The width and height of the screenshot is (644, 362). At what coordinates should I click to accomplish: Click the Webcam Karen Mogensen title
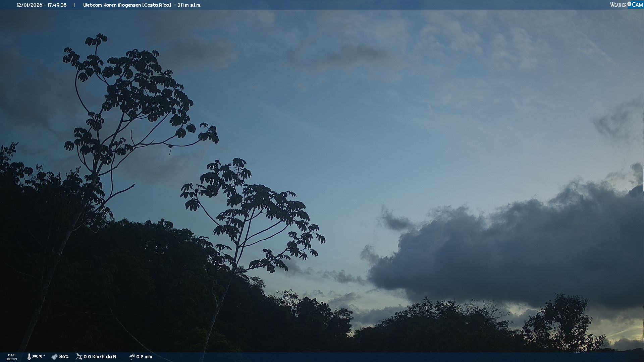coord(112,5)
